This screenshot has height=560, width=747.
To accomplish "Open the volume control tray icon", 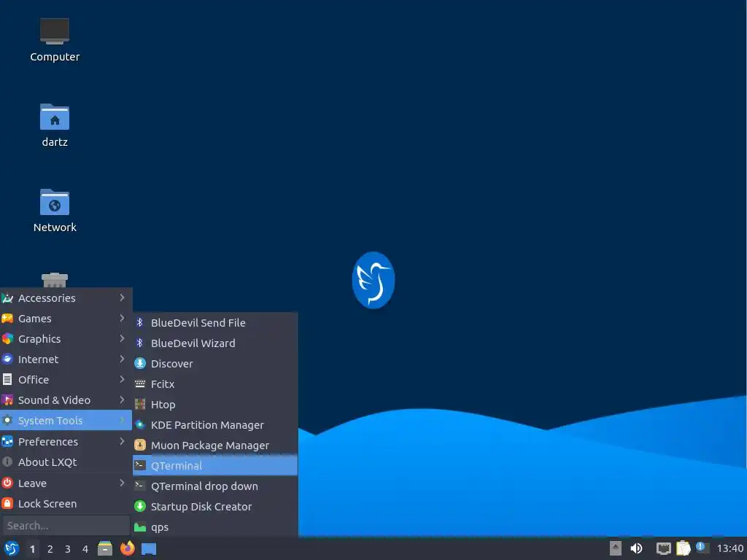I will (x=636, y=548).
